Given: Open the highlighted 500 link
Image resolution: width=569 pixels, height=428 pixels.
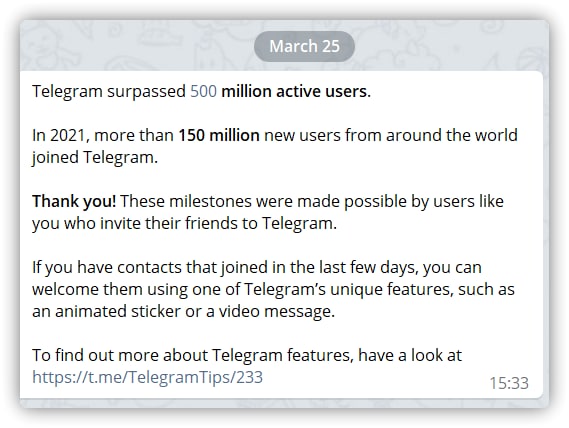Looking at the screenshot, I should [204, 91].
